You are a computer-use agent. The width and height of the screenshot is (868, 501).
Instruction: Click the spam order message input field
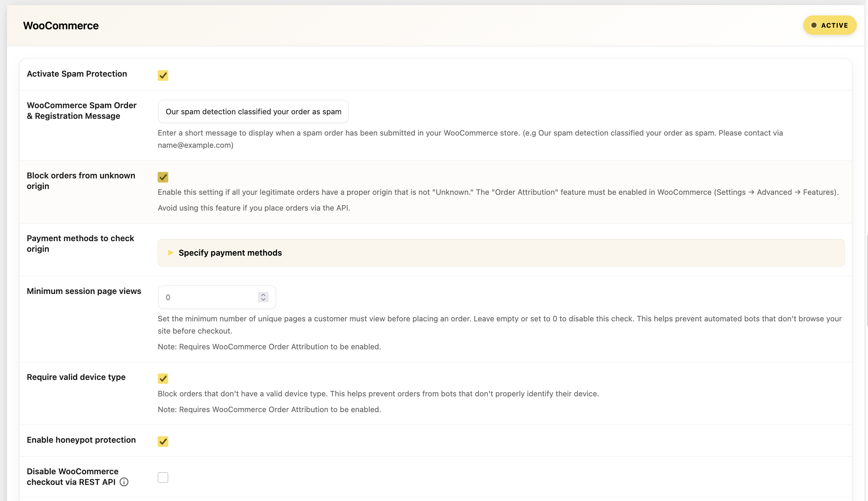tap(253, 111)
